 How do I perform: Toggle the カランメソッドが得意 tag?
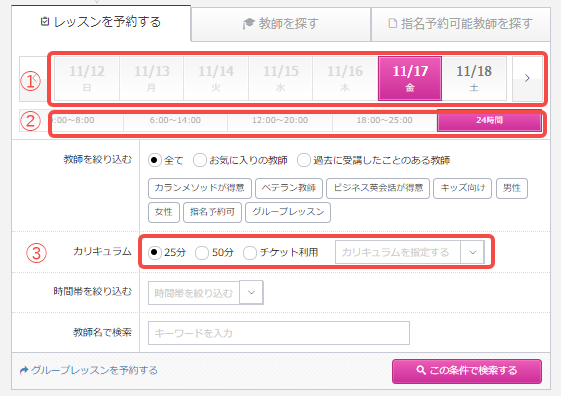pyautogui.click(x=200, y=188)
